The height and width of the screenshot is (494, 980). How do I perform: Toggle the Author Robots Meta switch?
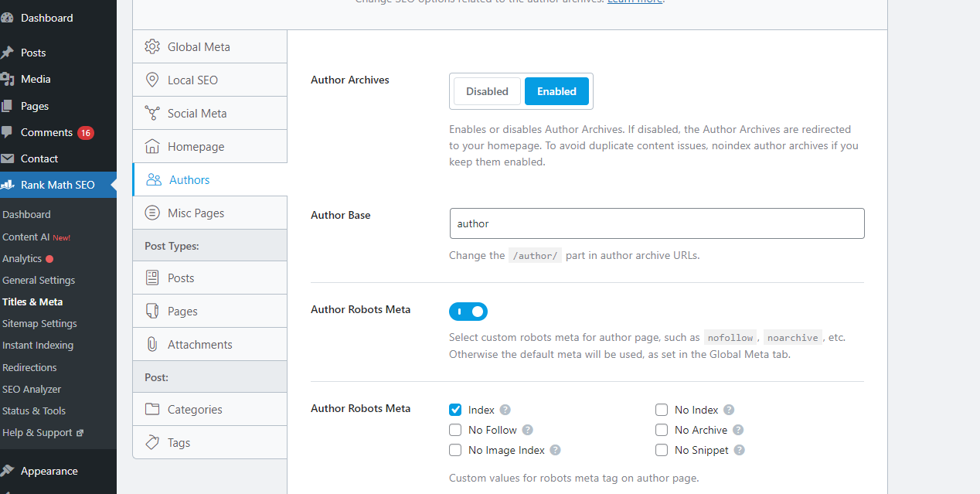coord(468,312)
